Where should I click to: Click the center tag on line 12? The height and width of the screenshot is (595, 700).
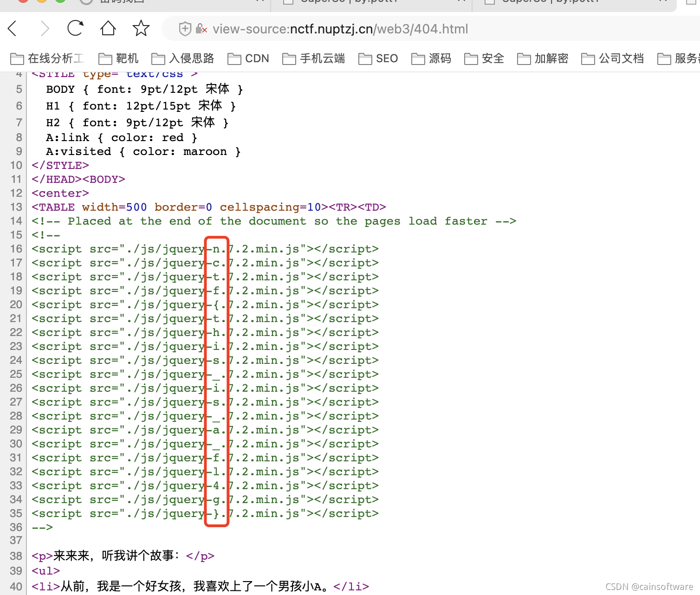pyautogui.click(x=60, y=194)
